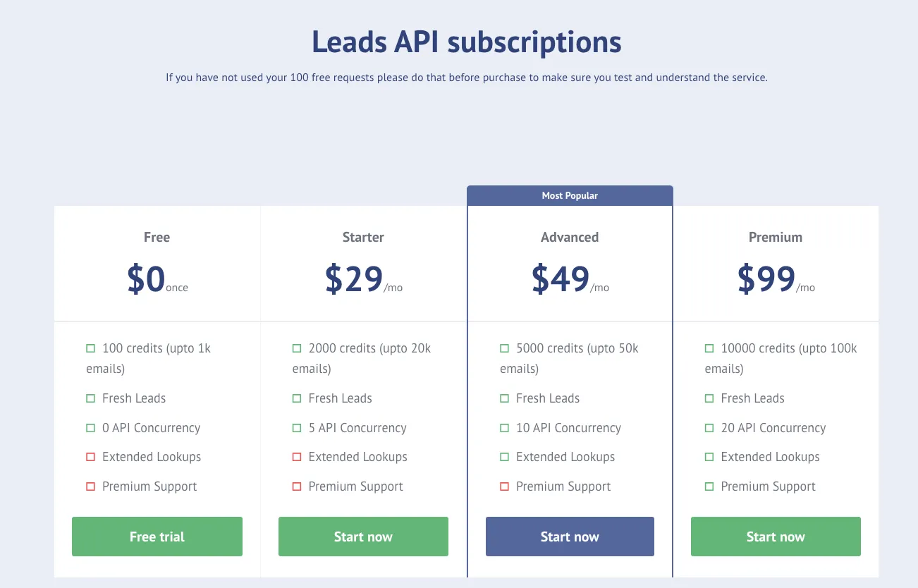This screenshot has width=918, height=588.
Task: Click the Leads API subscriptions heading
Action: coord(466,42)
